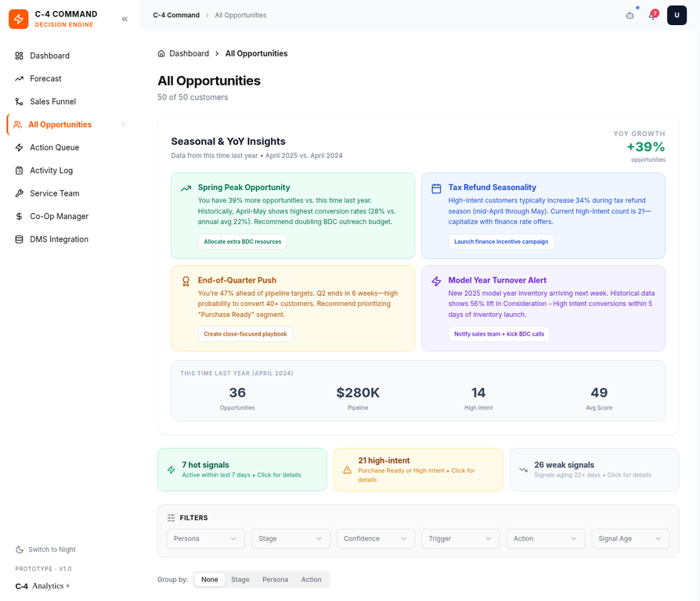The width and height of the screenshot is (700, 601).
Task: Toggle Switch to Night mode
Action: click(45, 549)
